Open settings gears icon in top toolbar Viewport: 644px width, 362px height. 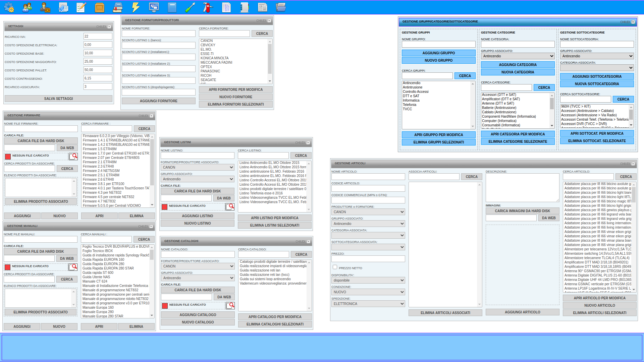click(9, 7)
